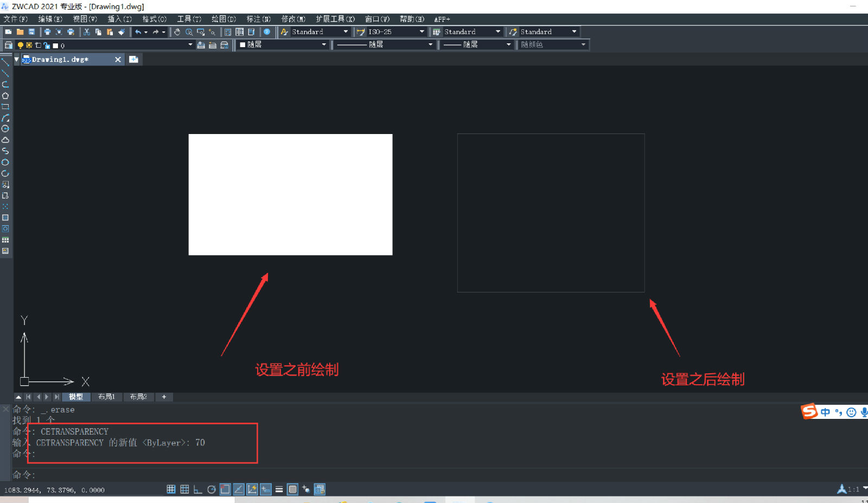Select the Hatch tool in left toolbar
The image size is (868, 503).
click(x=6, y=218)
